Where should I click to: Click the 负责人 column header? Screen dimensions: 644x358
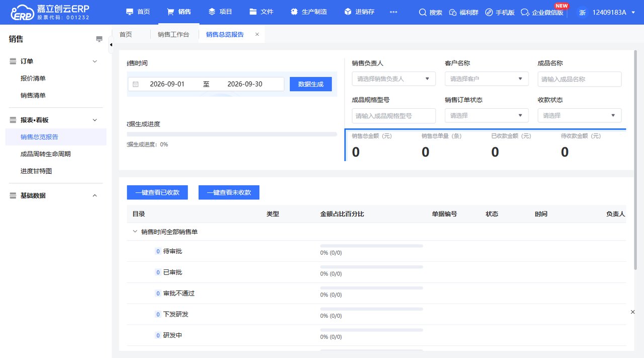point(616,214)
